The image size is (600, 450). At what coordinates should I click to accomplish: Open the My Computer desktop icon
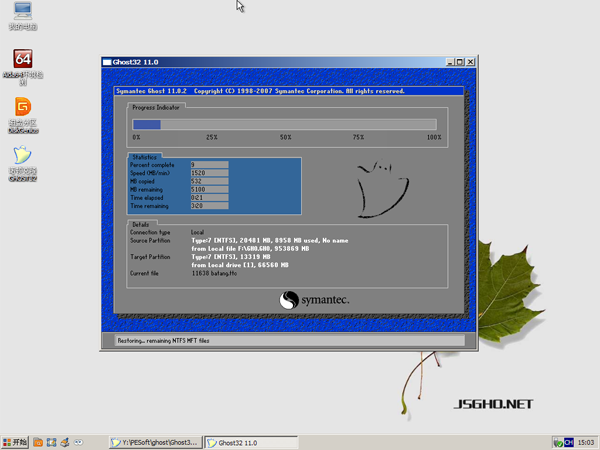(x=22, y=14)
